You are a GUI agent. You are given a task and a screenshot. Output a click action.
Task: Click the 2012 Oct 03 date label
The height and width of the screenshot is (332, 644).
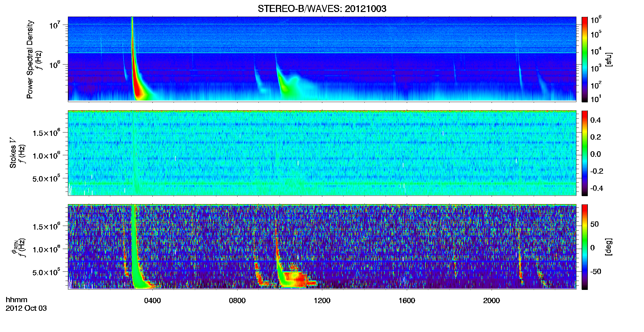click(26, 308)
